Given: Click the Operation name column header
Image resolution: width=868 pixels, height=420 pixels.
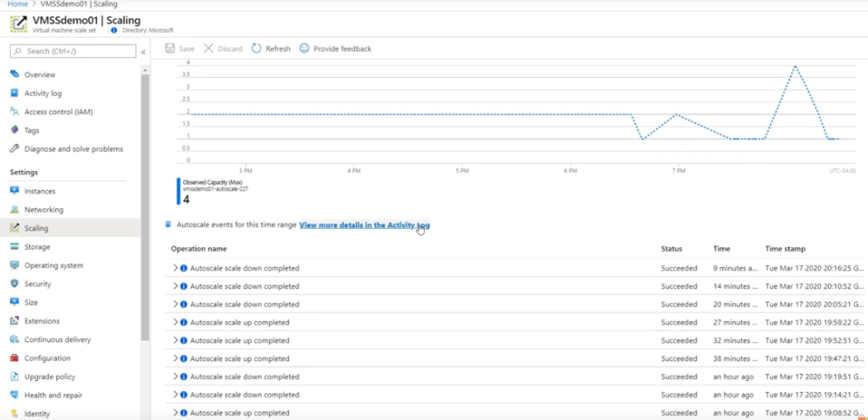Looking at the screenshot, I should 198,249.
